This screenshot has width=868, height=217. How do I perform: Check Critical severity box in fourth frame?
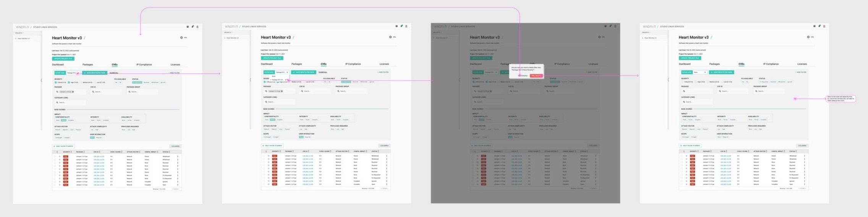[682, 82]
